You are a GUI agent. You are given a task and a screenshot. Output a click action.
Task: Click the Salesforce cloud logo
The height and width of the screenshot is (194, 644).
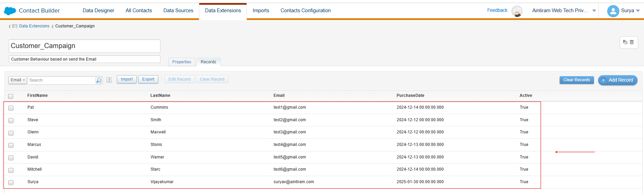(10, 11)
